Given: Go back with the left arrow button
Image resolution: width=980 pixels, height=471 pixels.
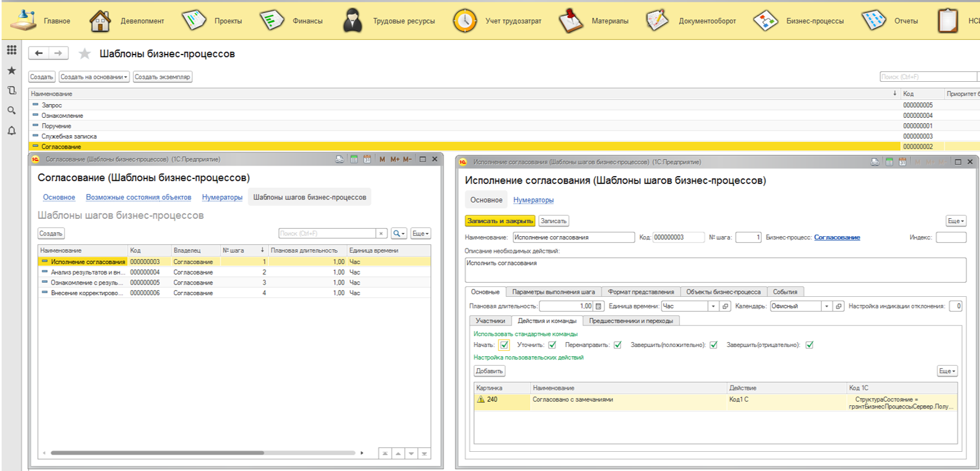Looking at the screenshot, I should [38, 53].
